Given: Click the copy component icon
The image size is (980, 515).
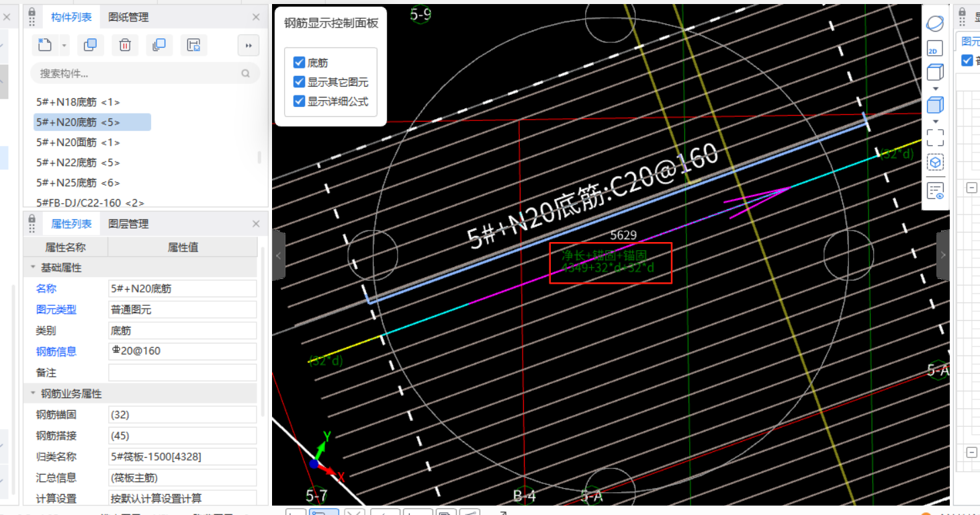Looking at the screenshot, I should 90,45.
